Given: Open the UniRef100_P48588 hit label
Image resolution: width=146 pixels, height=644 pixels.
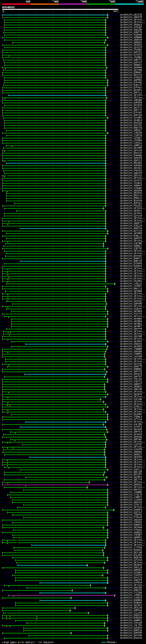Looking at the screenshot, I should click(x=131, y=35).
